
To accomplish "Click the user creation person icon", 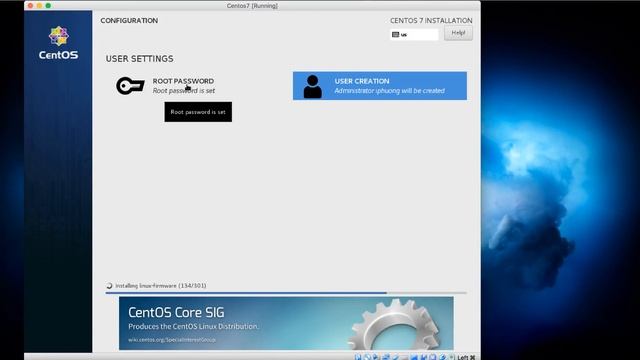I will [x=313, y=86].
